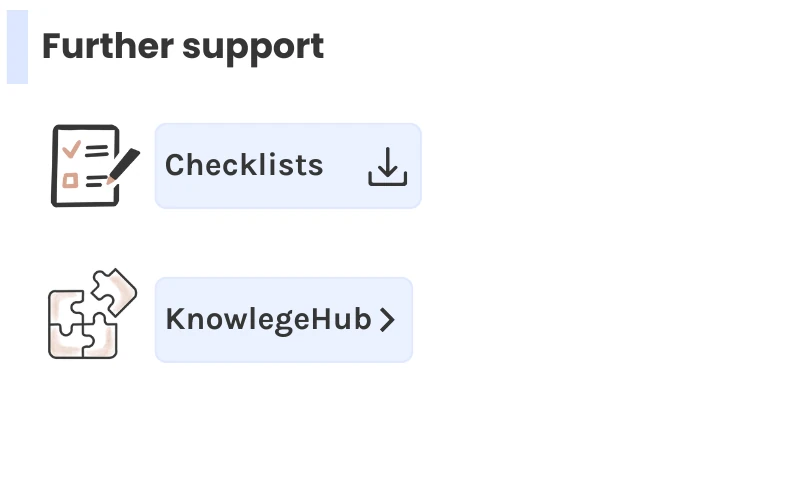Select the "Checklists" text label

(x=244, y=165)
